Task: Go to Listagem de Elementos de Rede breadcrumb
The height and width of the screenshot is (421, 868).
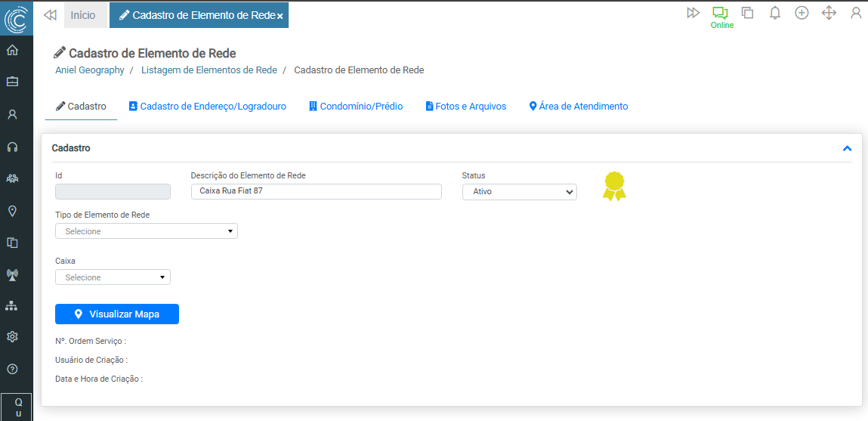Action: pos(209,70)
